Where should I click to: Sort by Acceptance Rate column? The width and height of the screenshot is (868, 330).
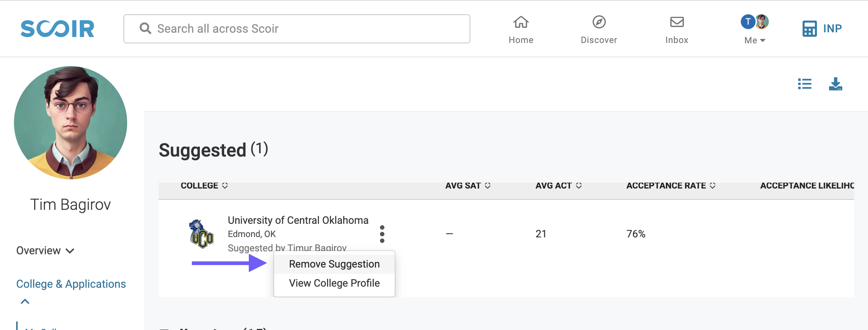click(x=671, y=186)
